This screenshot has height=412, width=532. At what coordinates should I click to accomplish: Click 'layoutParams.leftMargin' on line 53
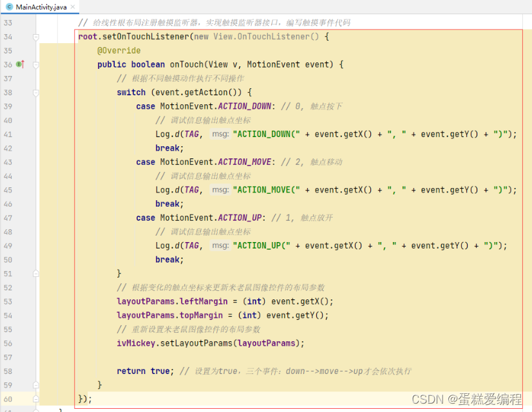click(x=172, y=301)
